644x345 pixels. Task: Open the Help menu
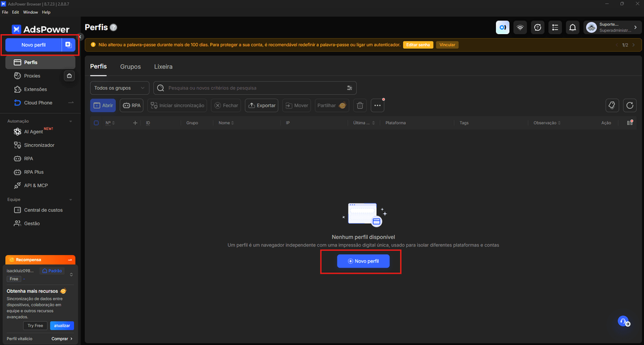[x=46, y=12]
